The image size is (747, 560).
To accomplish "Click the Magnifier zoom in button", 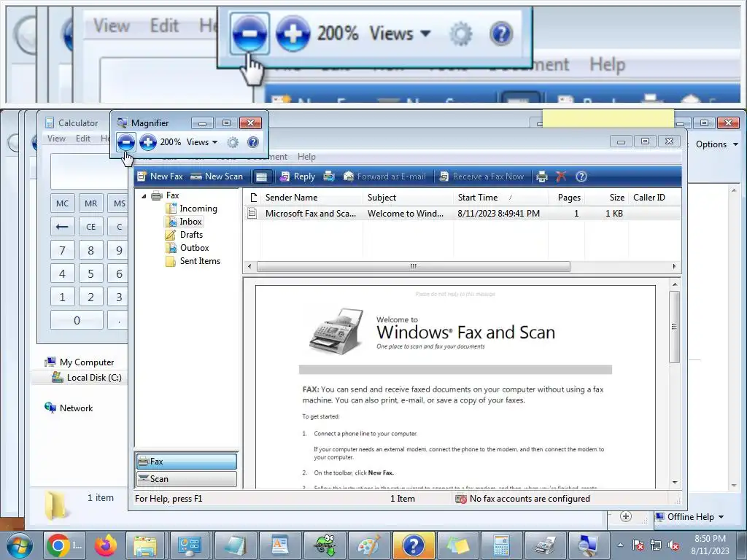I will (148, 142).
